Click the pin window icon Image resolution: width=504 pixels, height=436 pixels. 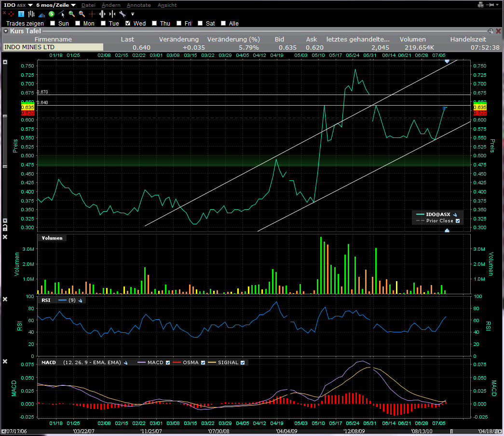pyautogui.click(x=490, y=5)
